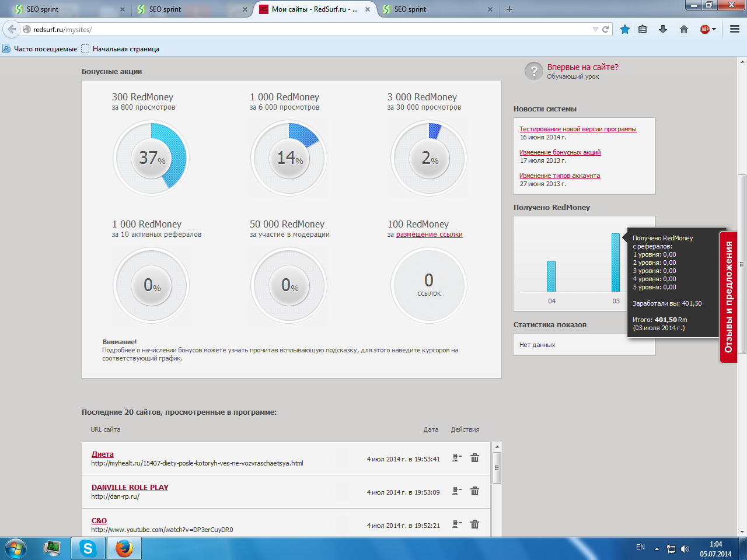Click the site list scrollbar thumb
The height and width of the screenshot is (560, 747).
[x=497, y=467]
